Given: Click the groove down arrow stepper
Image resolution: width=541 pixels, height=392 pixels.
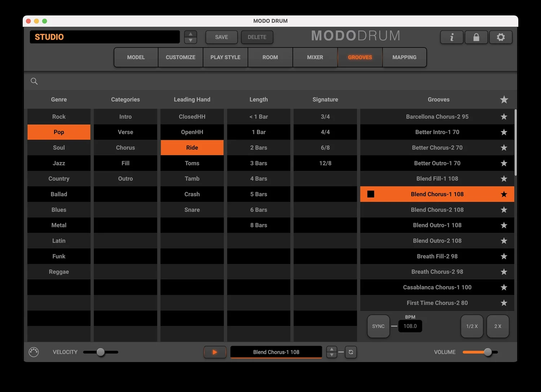Looking at the screenshot, I should (332, 355).
